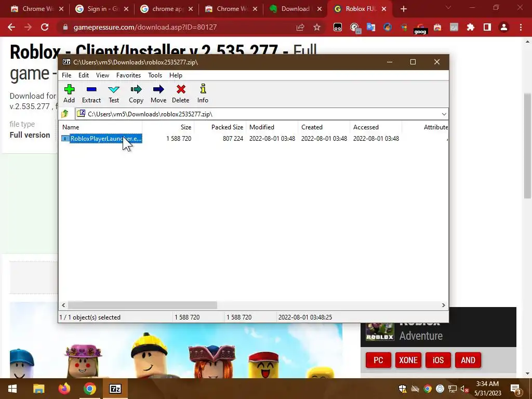Toggle the Chrome side panel
Viewport: 532px width, 399px height.
(487, 27)
